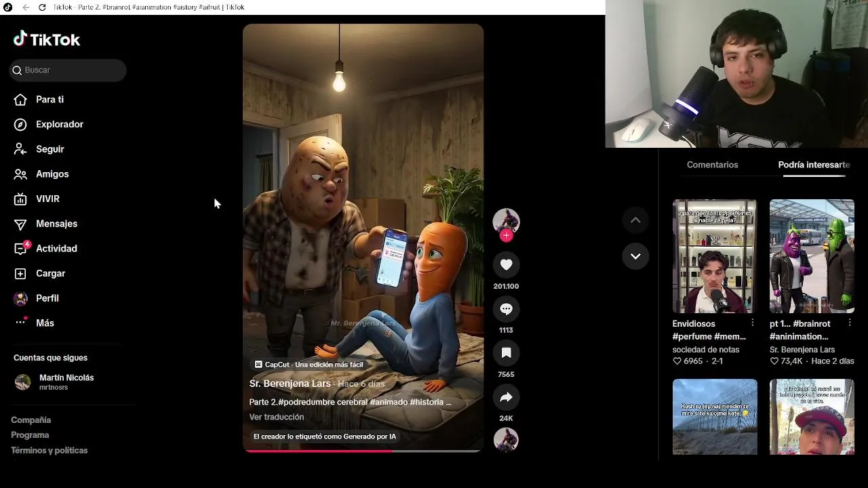
Task: Click Martín Nicolás avatar thumbnail
Action: point(22,382)
